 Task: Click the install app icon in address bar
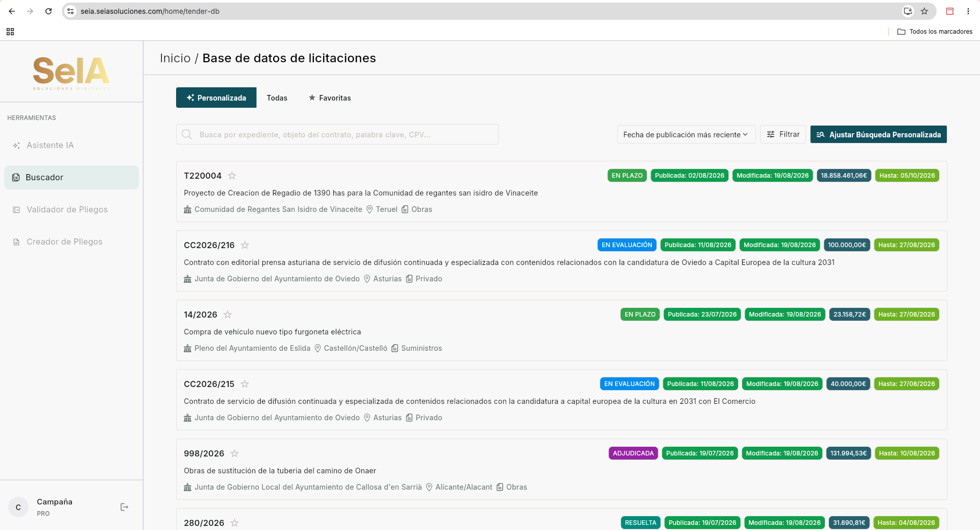(x=908, y=11)
